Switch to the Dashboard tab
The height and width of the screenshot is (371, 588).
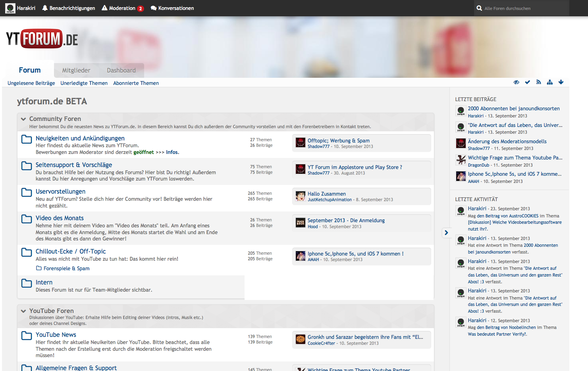click(121, 70)
